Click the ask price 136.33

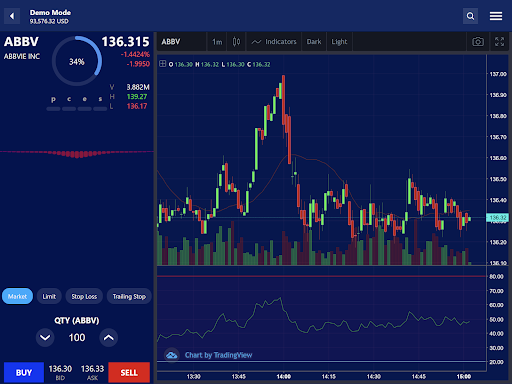pyautogui.click(x=92, y=369)
